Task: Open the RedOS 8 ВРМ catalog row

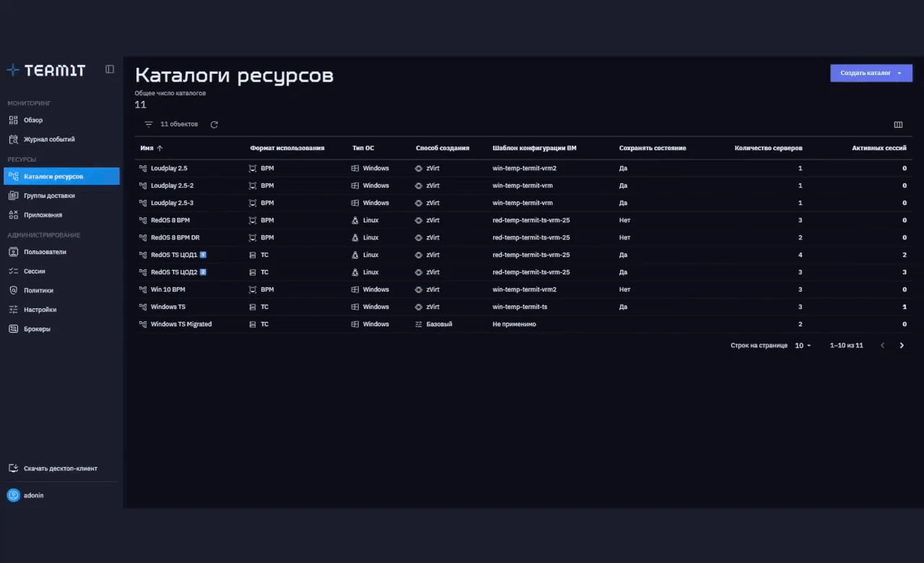Action: point(523,220)
